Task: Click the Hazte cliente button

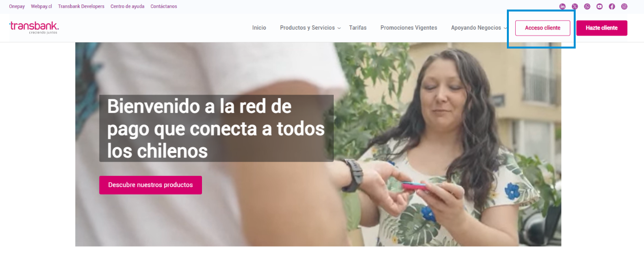Action: [602, 28]
